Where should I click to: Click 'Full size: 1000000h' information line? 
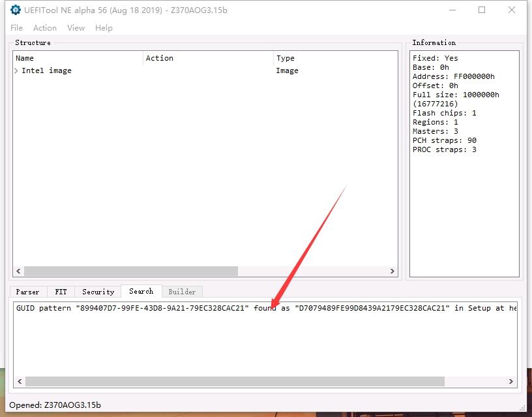pyautogui.click(x=456, y=95)
